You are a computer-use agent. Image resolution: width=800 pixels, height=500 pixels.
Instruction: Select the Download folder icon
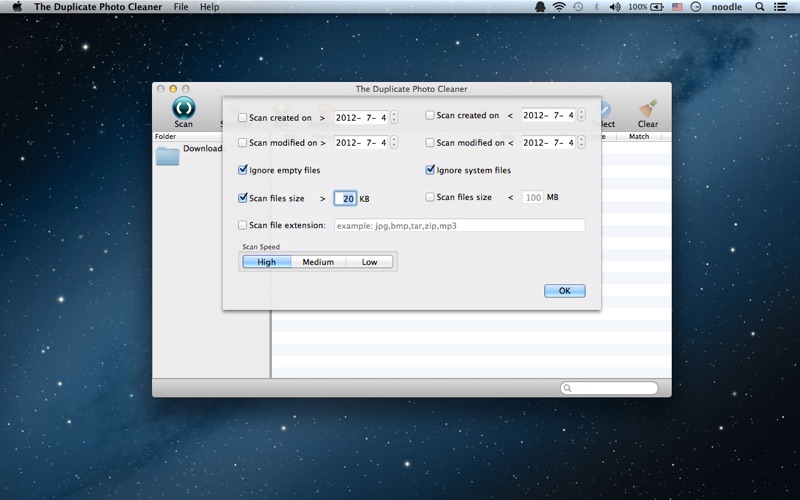pos(168,156)
